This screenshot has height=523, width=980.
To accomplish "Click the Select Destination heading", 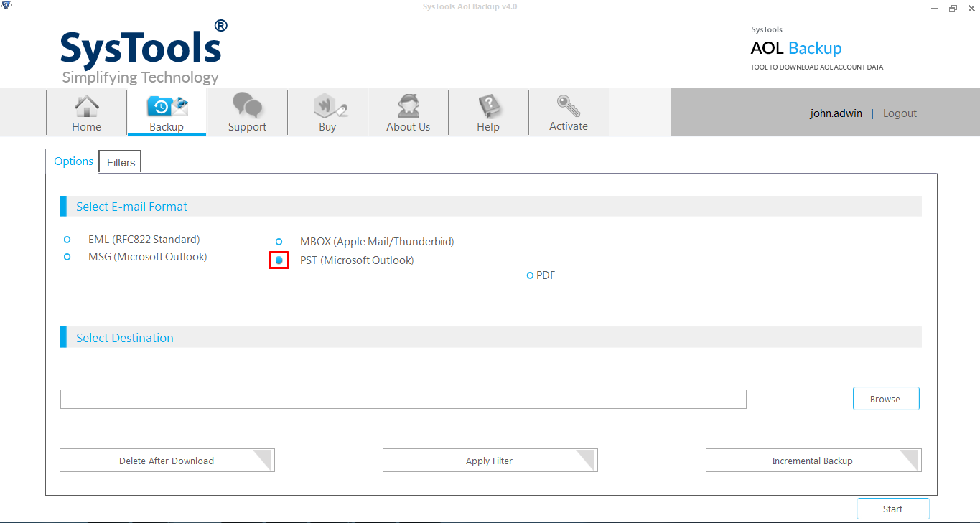I will pyautogui.click(x=125, y=338).
